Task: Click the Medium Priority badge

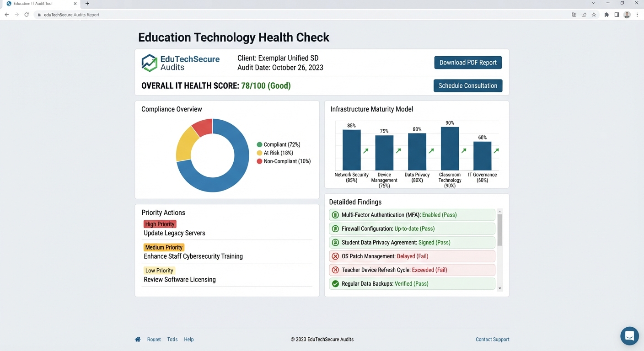Action: (164, 247)
